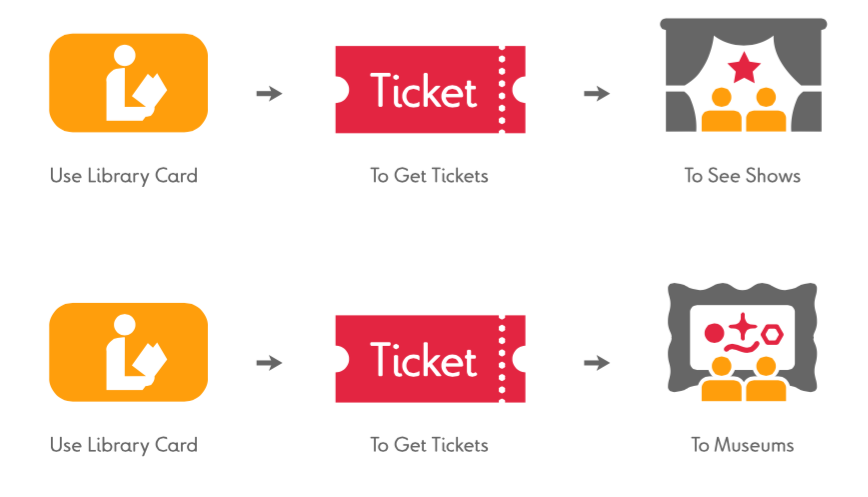Click the orange audience figures under the theater star

click(x=744, y=112)
